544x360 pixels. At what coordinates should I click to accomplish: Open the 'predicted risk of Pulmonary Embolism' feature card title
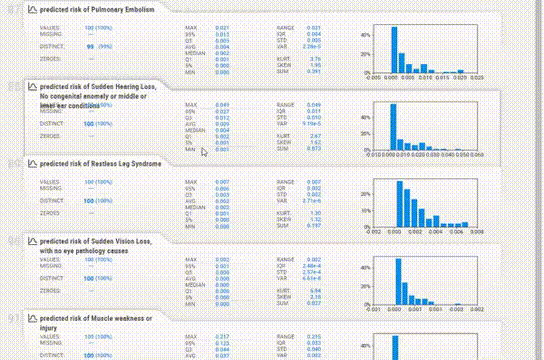click(97, 10)
